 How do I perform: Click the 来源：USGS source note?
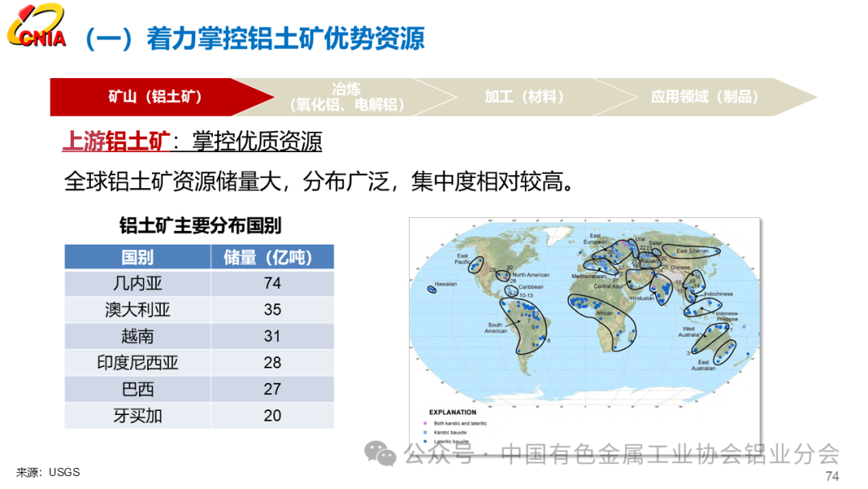tap(48, 472)
